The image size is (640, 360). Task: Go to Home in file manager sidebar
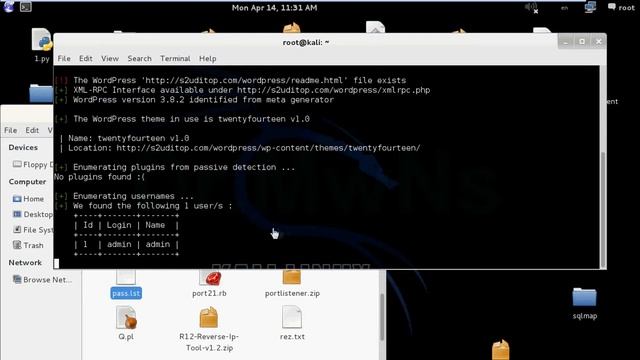(28, 199)
